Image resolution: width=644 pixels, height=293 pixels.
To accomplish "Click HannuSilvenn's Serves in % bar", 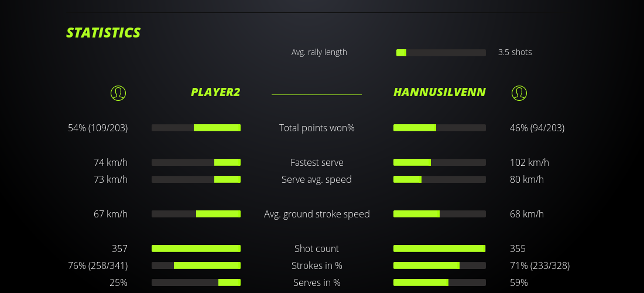I will pyautogui.click(x=439, y=282).
